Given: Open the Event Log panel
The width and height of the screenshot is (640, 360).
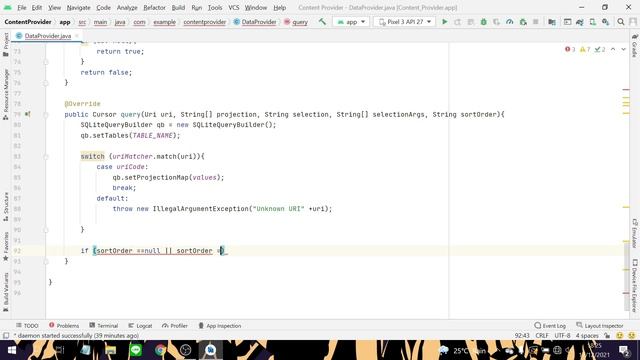Looking at the screenshot, I should click(550, 326).
